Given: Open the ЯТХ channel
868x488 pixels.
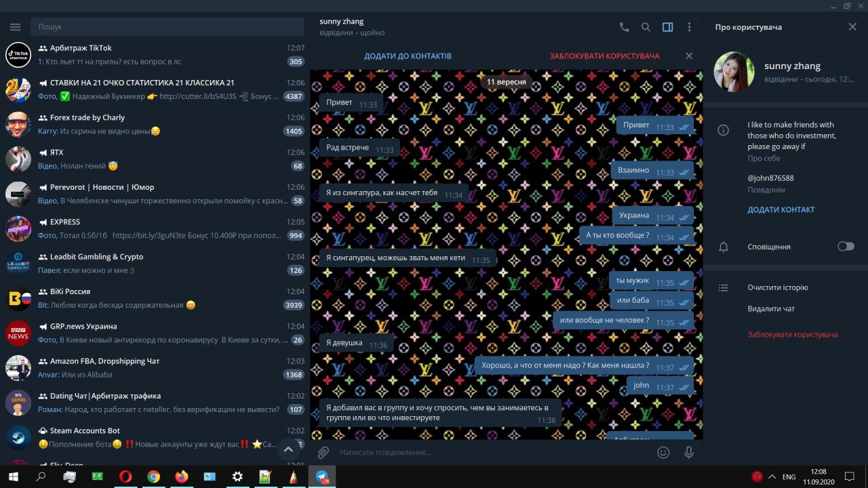Looking at the screenshot, I should (x=155, y=159).
